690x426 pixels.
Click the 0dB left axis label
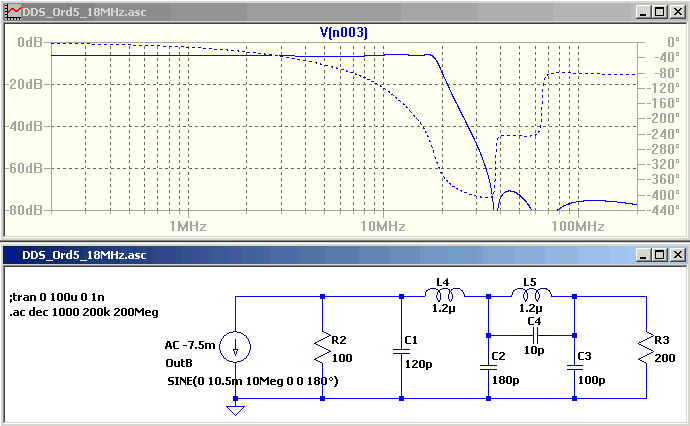tap(30, 42)
